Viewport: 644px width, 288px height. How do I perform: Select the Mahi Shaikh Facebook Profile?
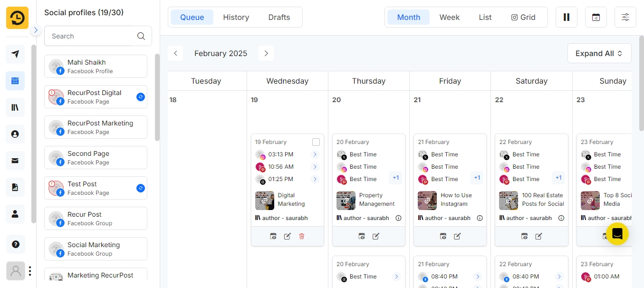point(96,66)
